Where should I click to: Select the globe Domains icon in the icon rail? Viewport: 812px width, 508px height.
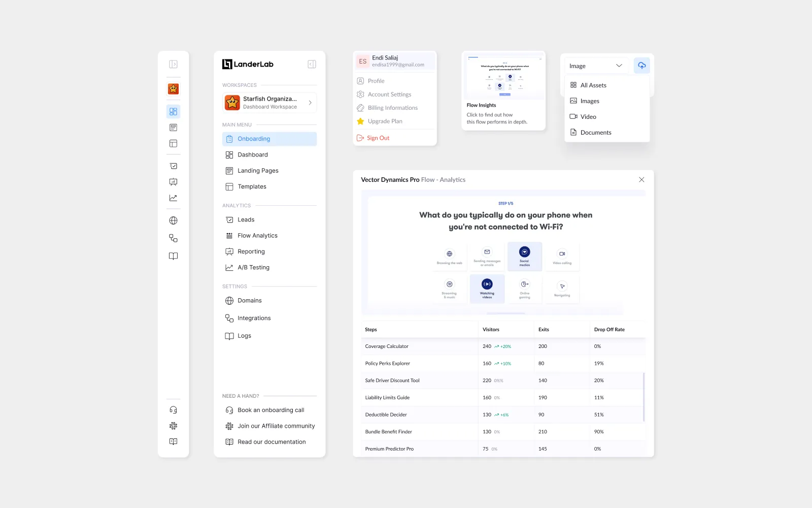(x=173, y=220)
